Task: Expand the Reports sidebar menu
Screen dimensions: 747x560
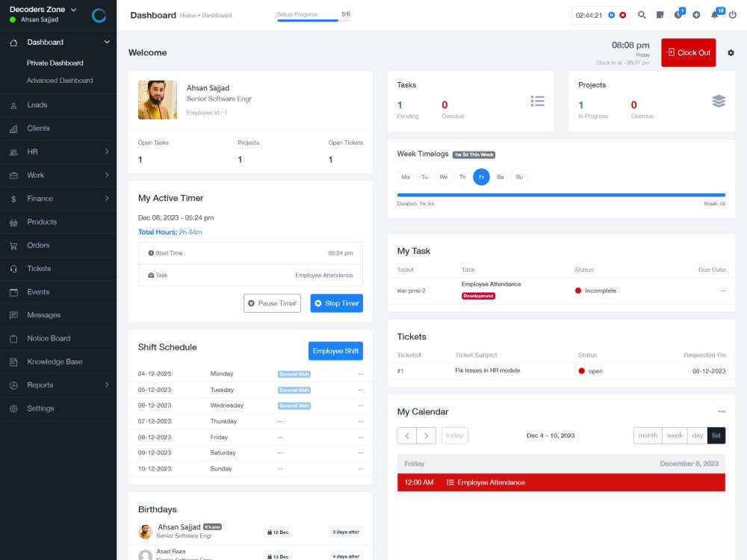Action: click(x=107, y=385)
